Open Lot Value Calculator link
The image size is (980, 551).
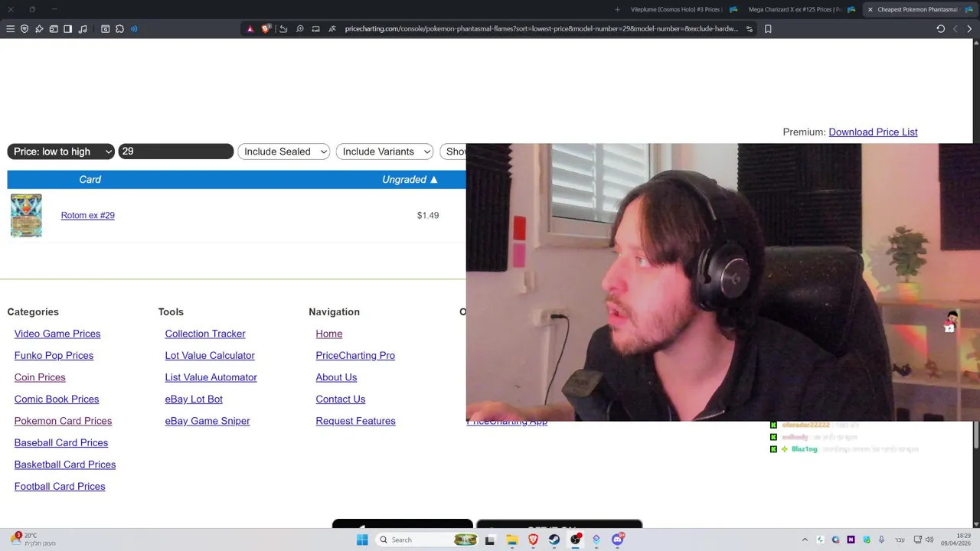click(210, 355)
